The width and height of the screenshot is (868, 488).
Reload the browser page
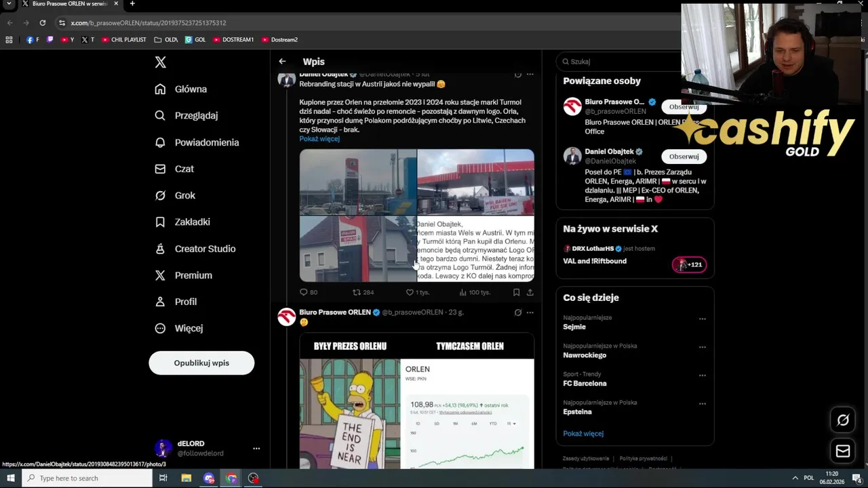click(42, 23)
